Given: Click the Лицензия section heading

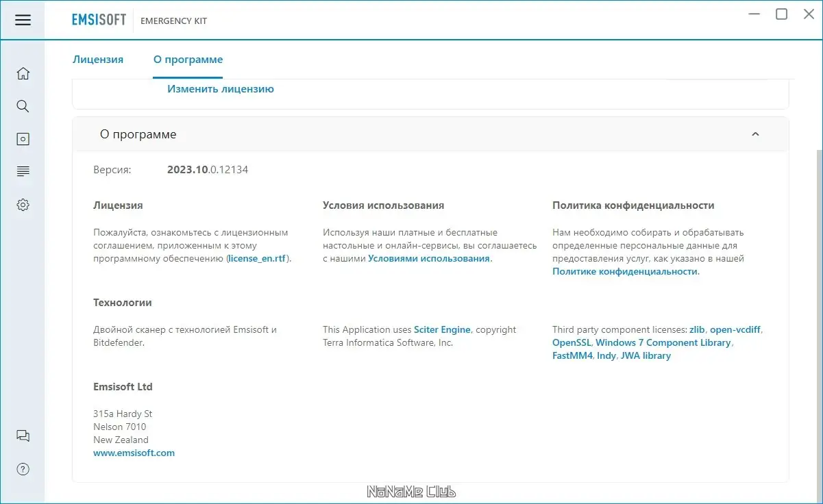Looking at the screenshot, I should (118, 205).
